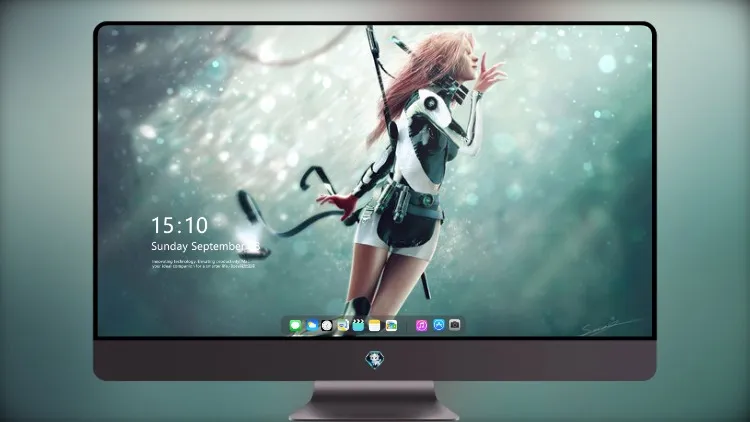Open the green Messages app in dock
This screenshot has width=750, height=422.
(x=296, y=326)
